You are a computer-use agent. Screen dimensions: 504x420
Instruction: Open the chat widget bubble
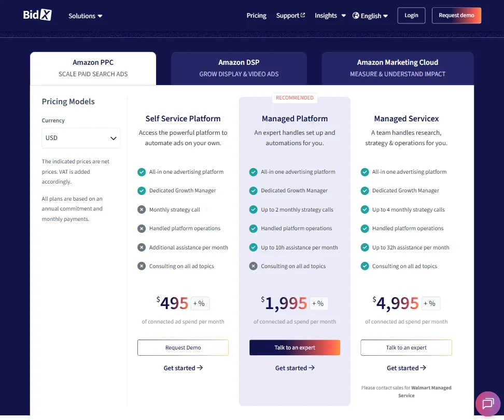click(x=487, y=403)
